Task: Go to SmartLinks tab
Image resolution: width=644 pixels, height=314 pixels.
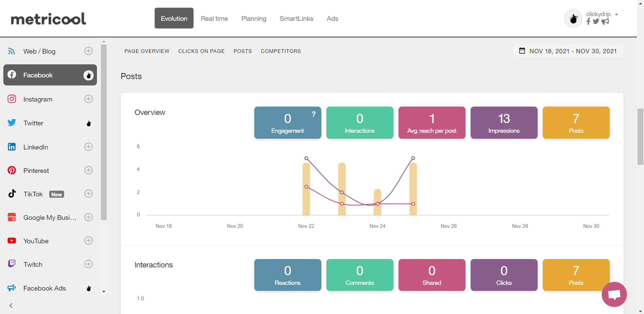Action: [x=297, y=18]
